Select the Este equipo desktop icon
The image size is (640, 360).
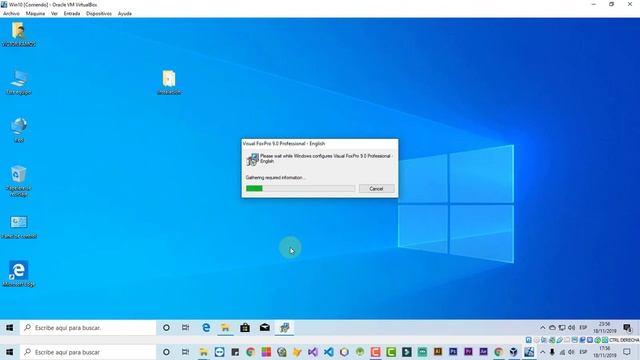pyautogui.click(x=19, y=82)
